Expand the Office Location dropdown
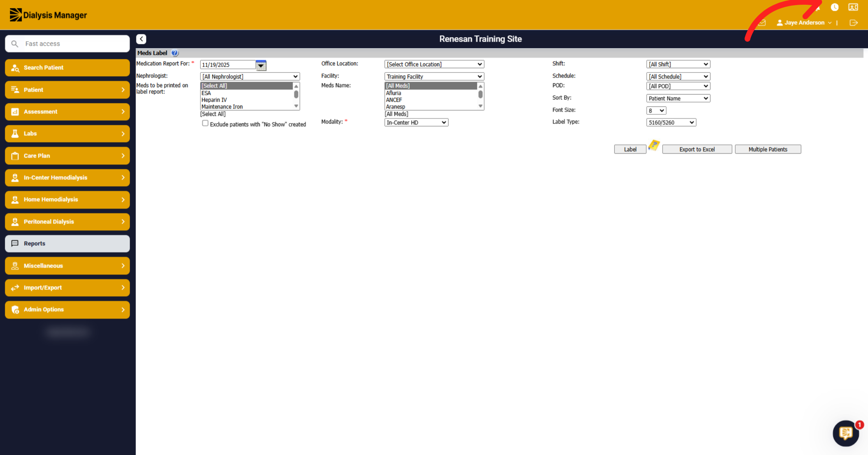868x455 pixels. [x=434, y=64]
